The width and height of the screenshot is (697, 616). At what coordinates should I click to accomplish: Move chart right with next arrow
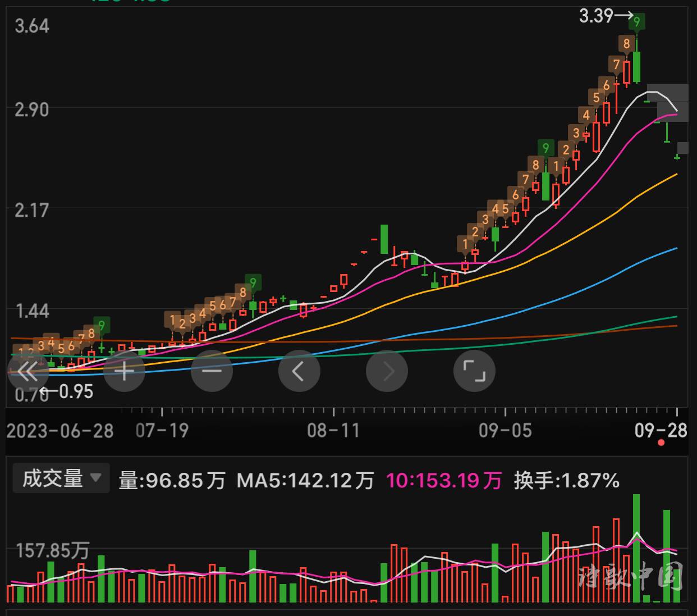coord(387,371)
